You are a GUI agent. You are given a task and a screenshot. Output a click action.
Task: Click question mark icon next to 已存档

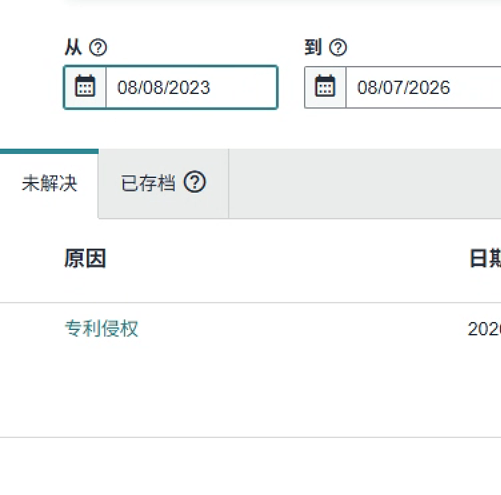tap(195, 182)
